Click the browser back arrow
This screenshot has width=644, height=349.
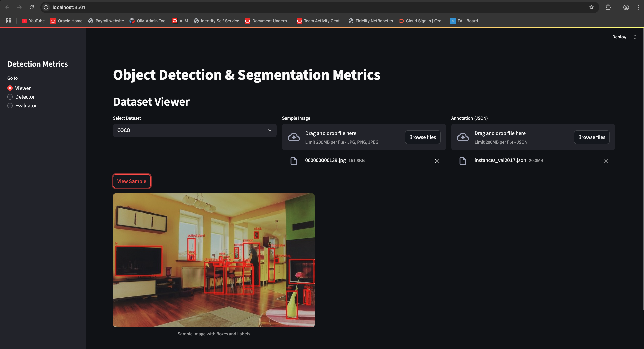(x=7, y=7)
